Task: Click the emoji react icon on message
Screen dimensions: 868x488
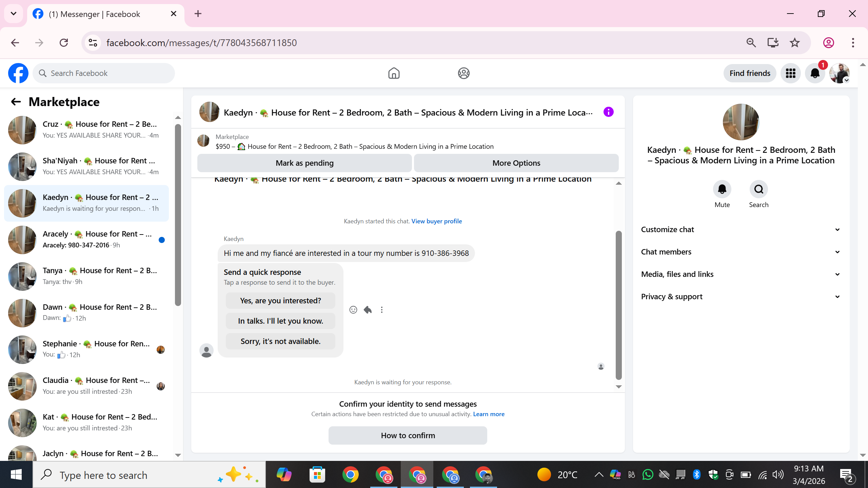Action: tap(353, 310)
